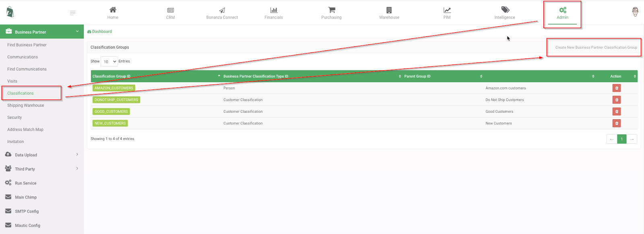Open Find Business Partner menu item
The width and height of the screenshot is (644, 234).
pyautogui.click(x=27, y=45)
